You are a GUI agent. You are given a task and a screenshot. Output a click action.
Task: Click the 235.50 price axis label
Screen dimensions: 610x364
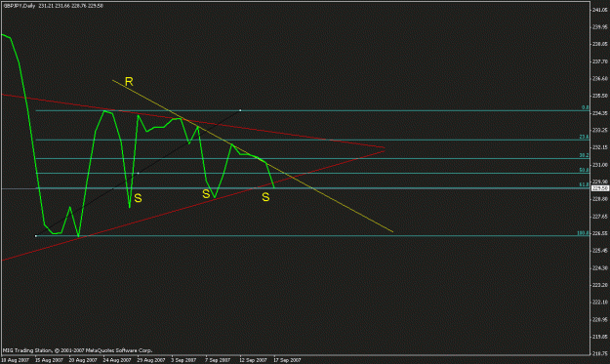(600, 96)
